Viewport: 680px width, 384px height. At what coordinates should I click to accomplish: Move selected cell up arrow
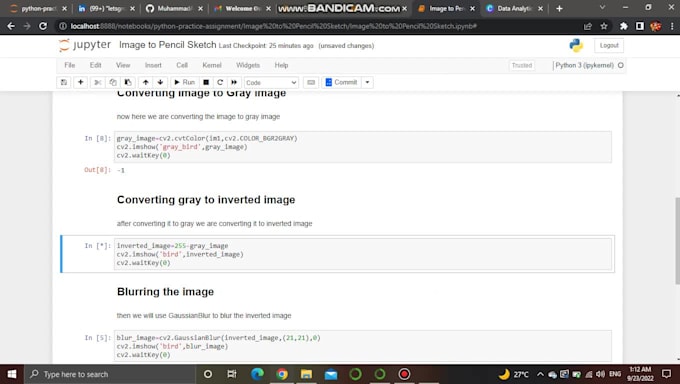coord(146,82)
